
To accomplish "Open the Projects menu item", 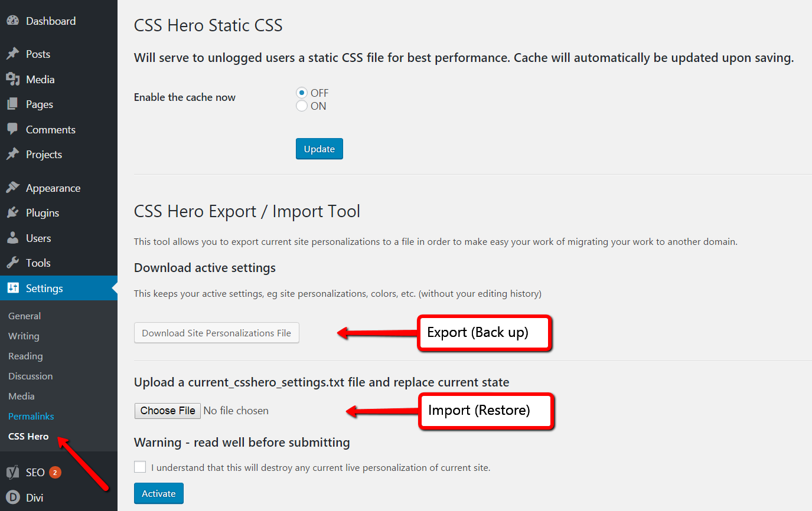I will [x=44, y=154].
